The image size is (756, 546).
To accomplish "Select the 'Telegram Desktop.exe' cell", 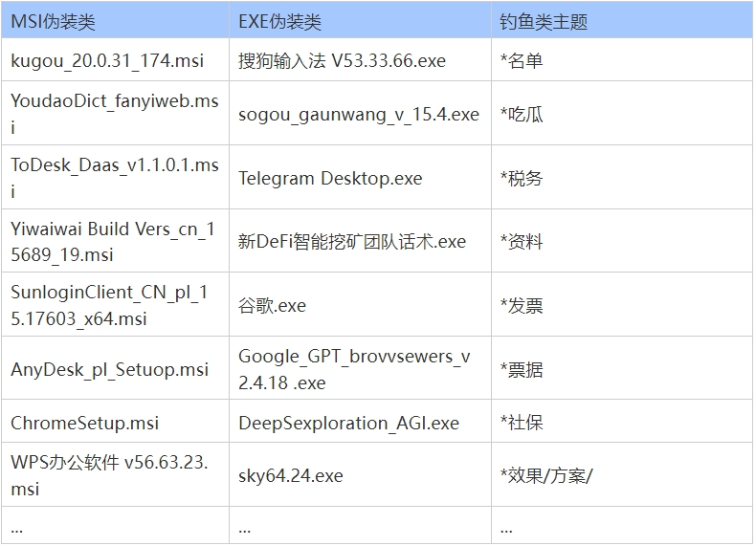I will 360,177.
